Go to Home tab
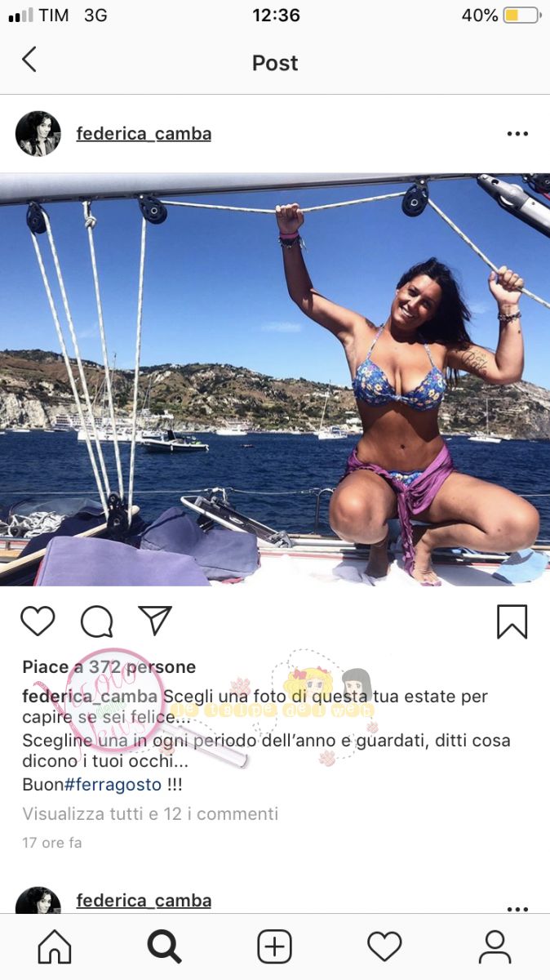The image size is (550, 980). coord(55,947)
